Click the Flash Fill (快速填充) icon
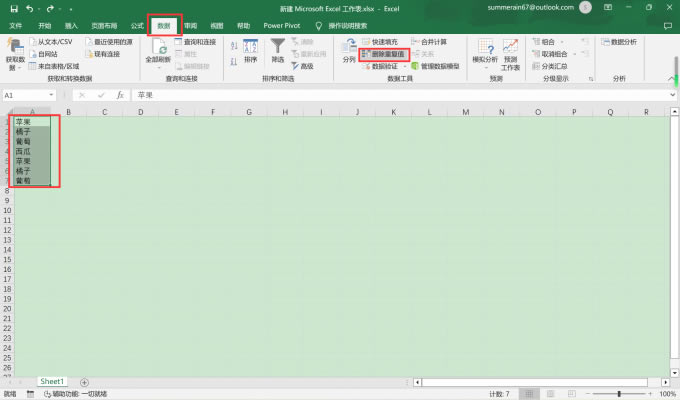The height and width of the screenshot is (400, 680). pyautogui.click(x=384, y=42)
